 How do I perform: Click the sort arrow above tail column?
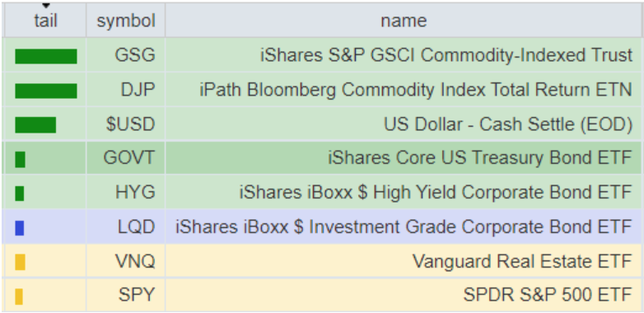[45, 6]
